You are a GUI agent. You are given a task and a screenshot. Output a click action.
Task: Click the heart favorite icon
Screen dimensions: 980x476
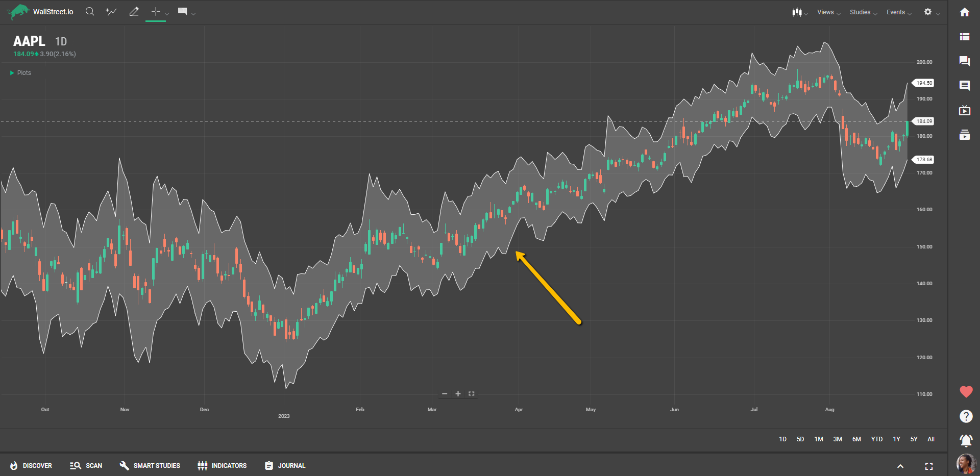(x=965, y=392)
